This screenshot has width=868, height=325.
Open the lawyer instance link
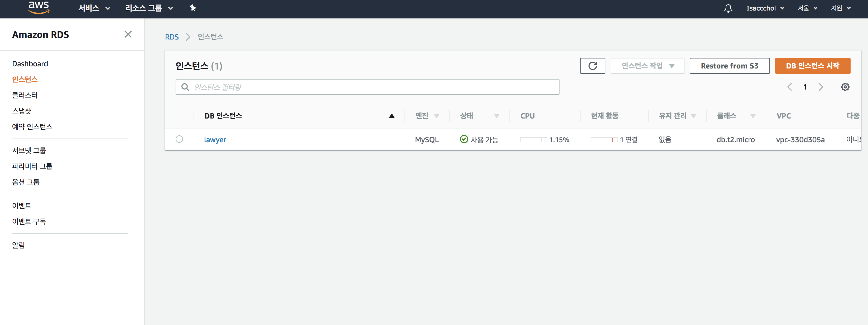215,140
